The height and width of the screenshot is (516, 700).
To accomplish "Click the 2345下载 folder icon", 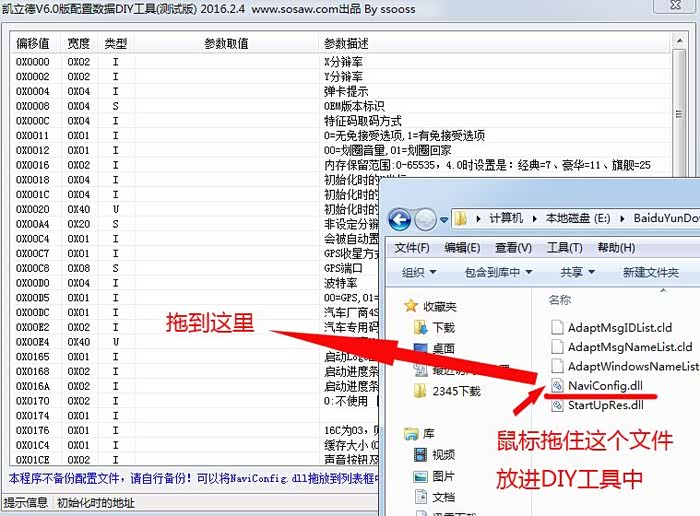I will coord(420,391).
